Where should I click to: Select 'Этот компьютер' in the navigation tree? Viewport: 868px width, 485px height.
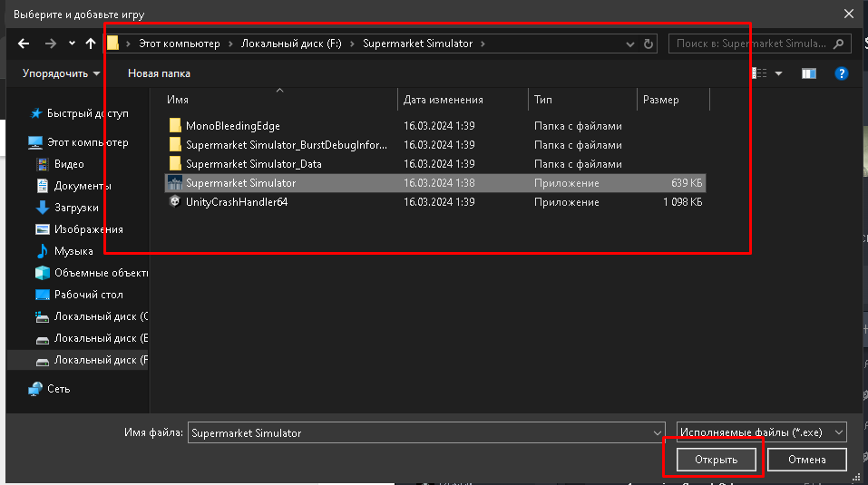[x=87, y=142]
